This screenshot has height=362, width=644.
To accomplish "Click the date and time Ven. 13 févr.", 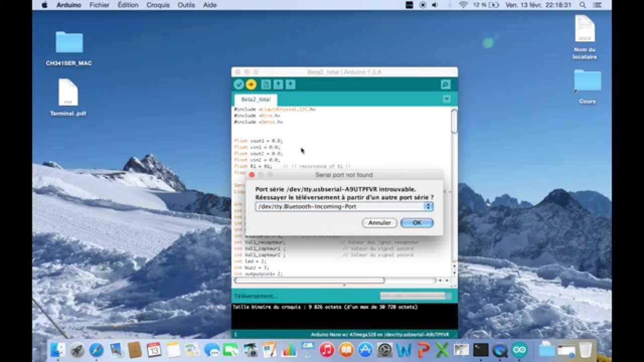I will (538, 5).
